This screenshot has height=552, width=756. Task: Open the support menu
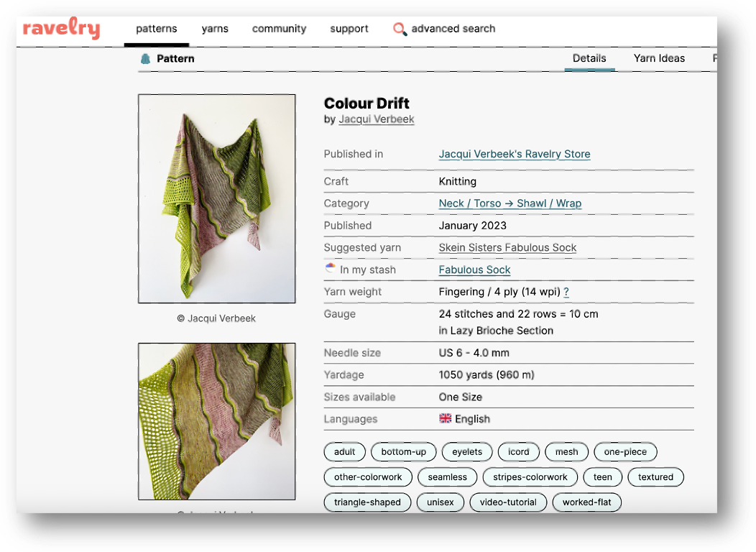click(x=349, y=29)
